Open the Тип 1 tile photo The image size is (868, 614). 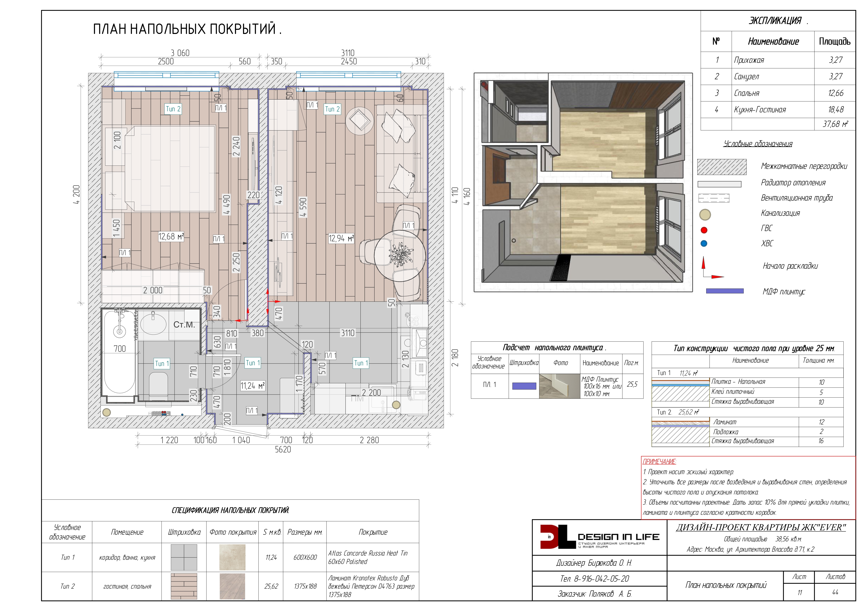coord(232,557)
